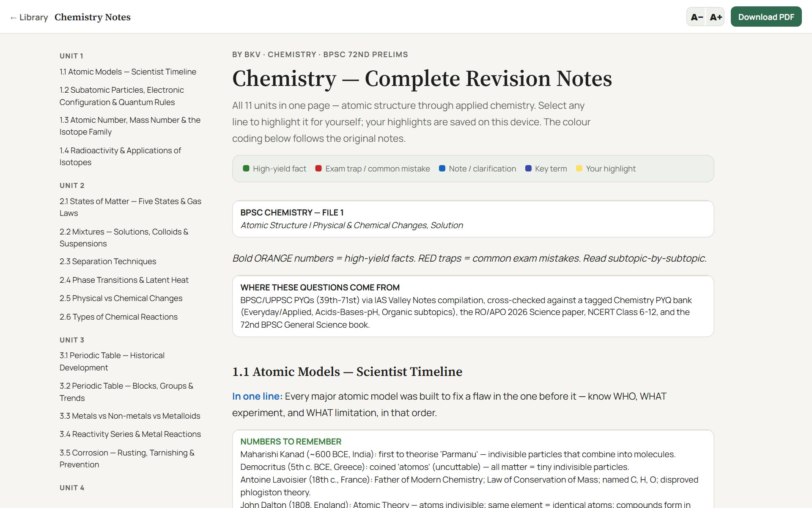Go to 1.4 Radioactivity & Applications of Isotopes
The width and height of the screenshot is (812, 508).
click(x=120, y=157)
